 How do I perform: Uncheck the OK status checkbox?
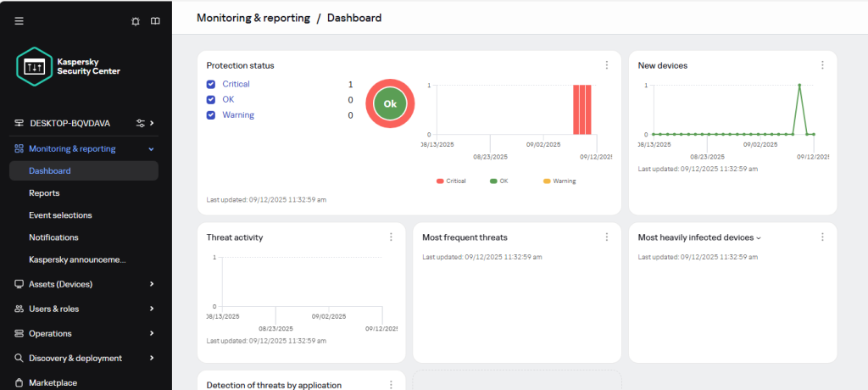click(x=211, y=100)
